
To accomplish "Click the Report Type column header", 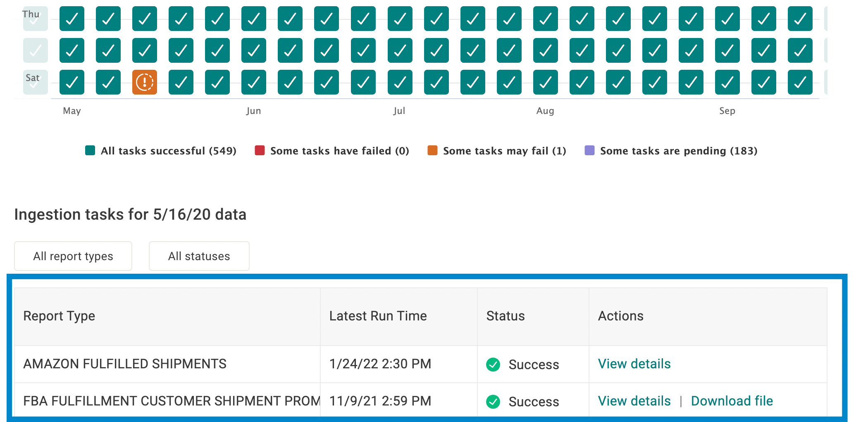I will pos(167,316).
